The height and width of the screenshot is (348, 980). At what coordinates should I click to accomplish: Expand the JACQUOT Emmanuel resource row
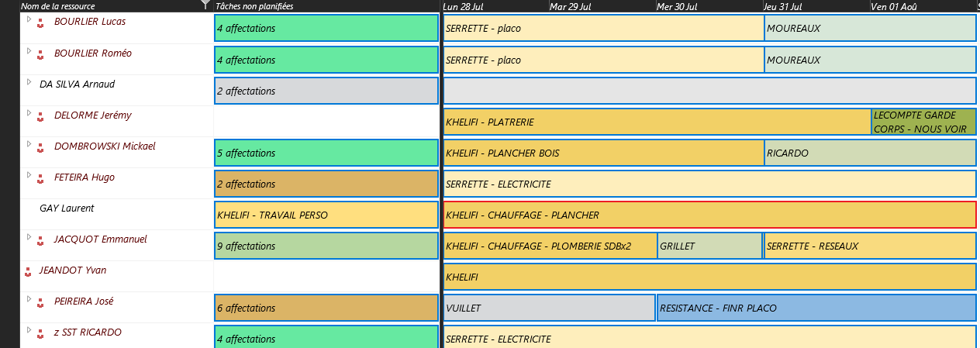pyautogui.click(x=29, y=236)
